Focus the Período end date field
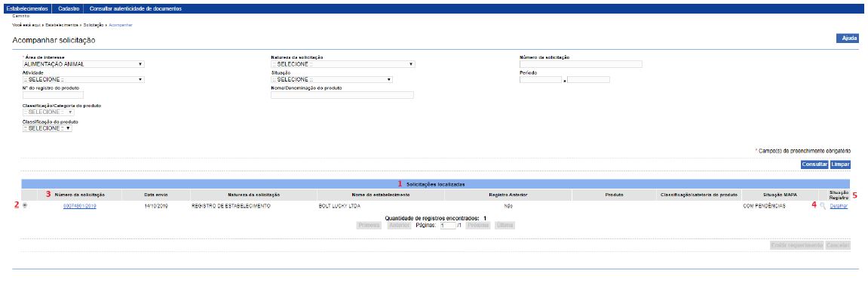This screenshot has height=289, width=868. pyautogui.click(x=588, y=80)
